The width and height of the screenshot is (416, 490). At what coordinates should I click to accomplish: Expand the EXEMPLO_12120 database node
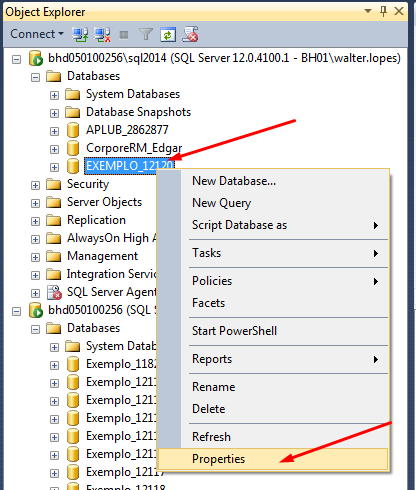[x=54, y=168]
